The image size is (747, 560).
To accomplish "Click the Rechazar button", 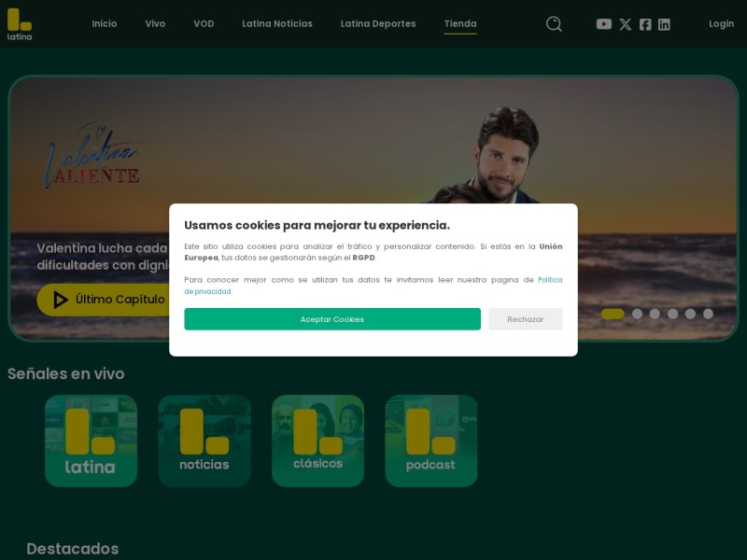I will pyautogui.click(x=525, y=319).
